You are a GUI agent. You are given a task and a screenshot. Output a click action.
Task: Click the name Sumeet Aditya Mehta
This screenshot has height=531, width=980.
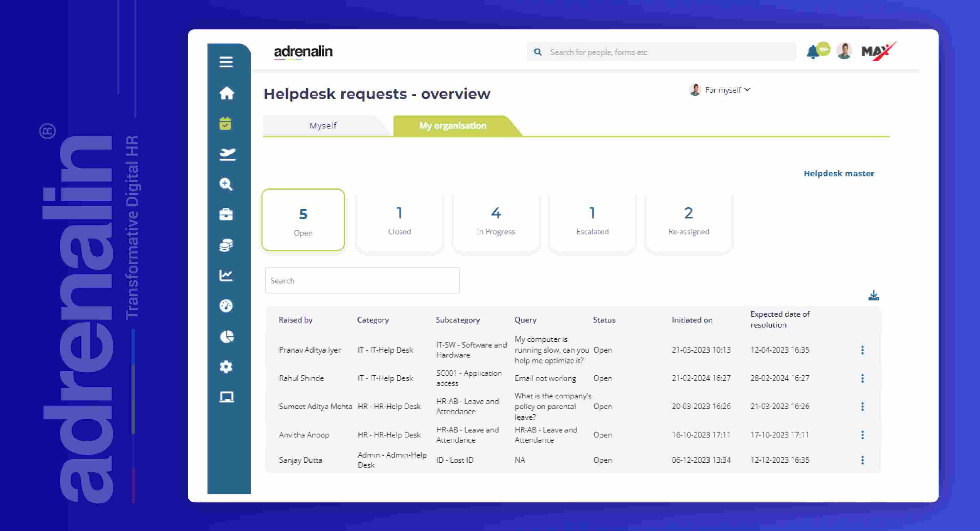(x=315, y=406)
